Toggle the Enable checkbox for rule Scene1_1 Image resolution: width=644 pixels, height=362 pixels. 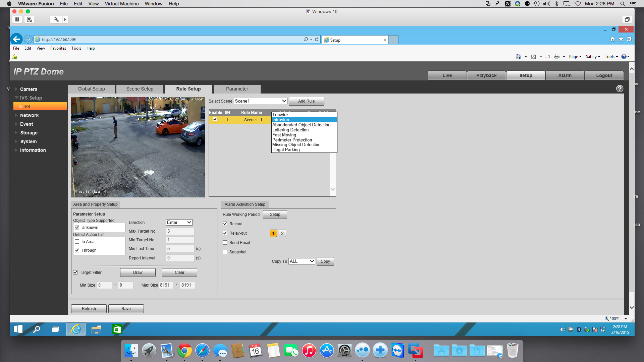click(x=215, y=119)
